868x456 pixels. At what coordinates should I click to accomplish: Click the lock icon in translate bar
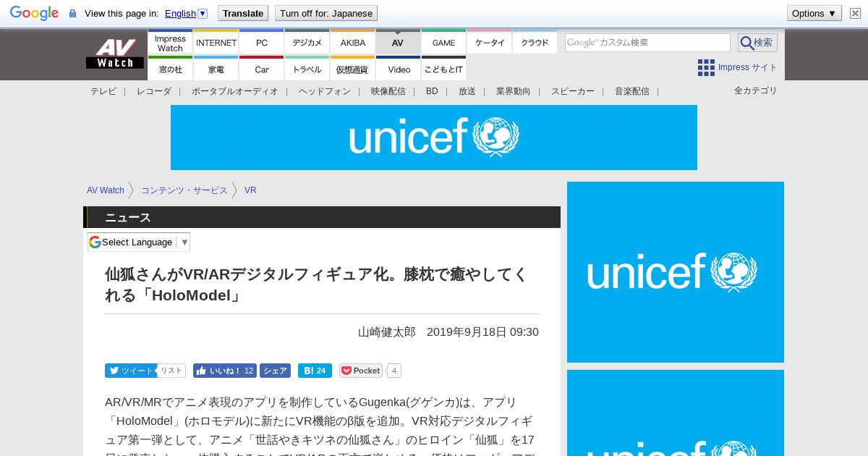tap(72, 14)
